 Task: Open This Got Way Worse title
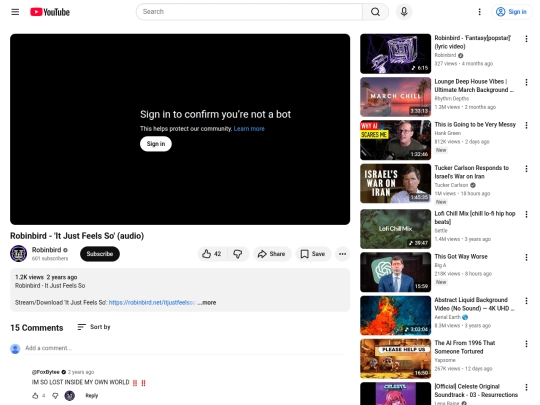pyautogui.click(x=461, y=257)
